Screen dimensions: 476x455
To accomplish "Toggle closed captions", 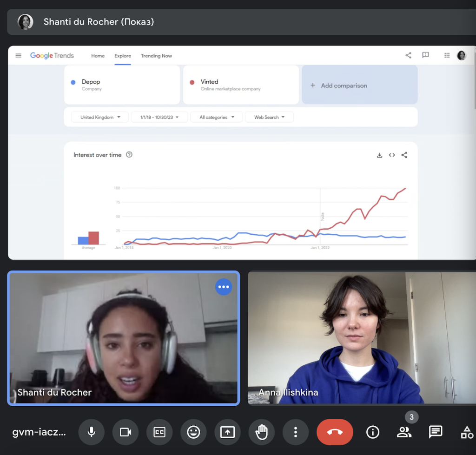I will pyautogui.click(x=159, y=432).
